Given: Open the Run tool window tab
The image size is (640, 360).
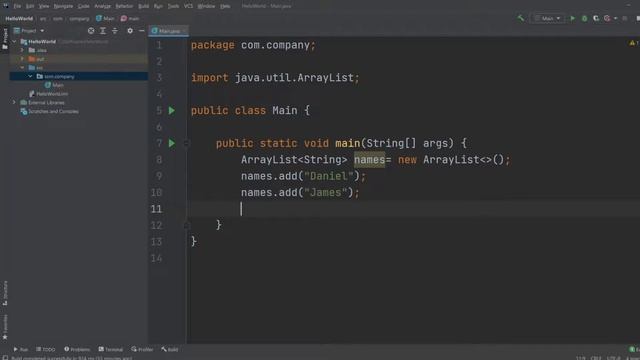Looking at the screenshot, I should pos(20,349).
